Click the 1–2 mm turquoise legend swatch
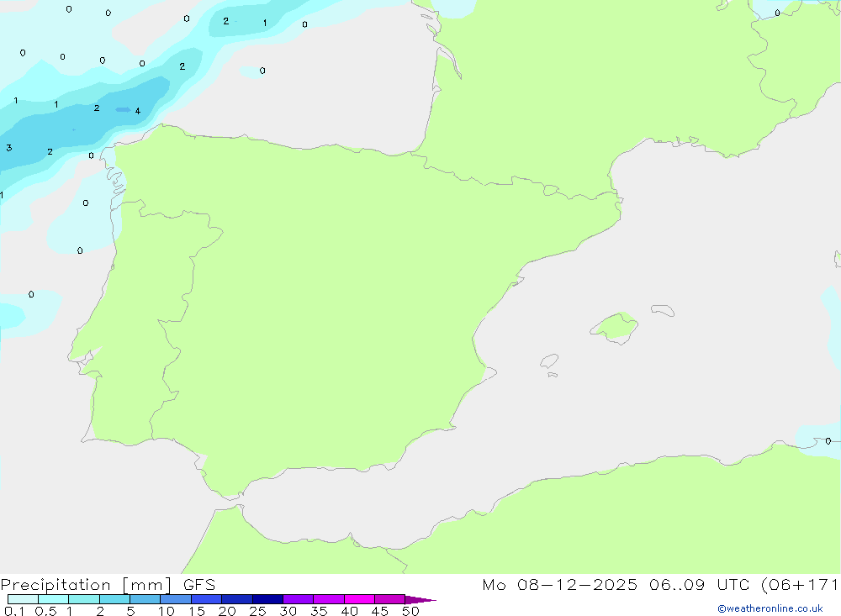 tap(84, 599)
